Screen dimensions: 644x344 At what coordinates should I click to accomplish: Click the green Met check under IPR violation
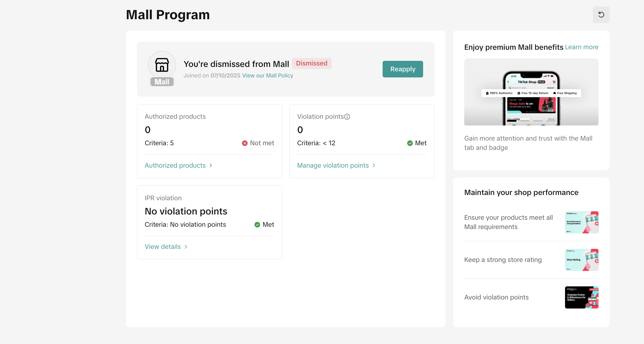257,225
